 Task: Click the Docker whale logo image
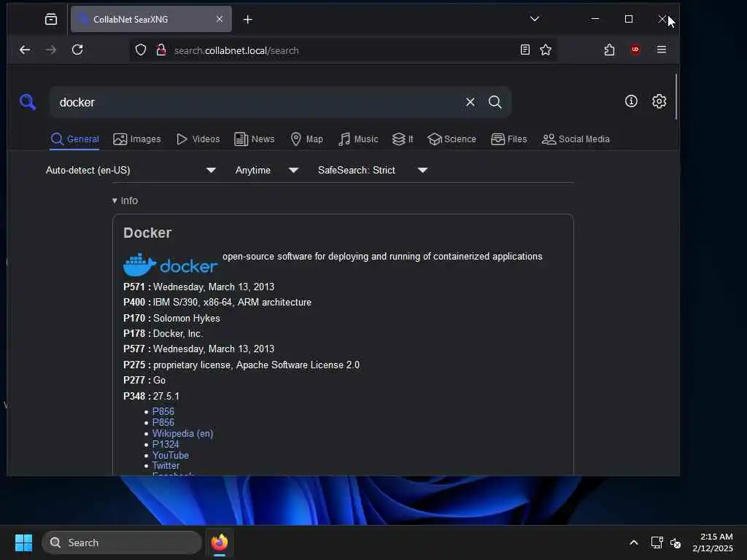(171, 265)
